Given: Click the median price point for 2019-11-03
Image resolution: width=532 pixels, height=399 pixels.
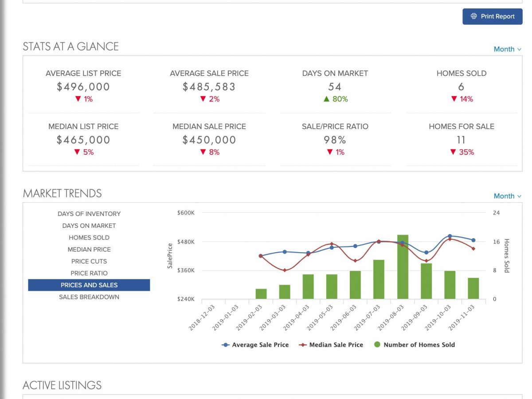Looking at the screenshot, I should click(x=473, y=249).
